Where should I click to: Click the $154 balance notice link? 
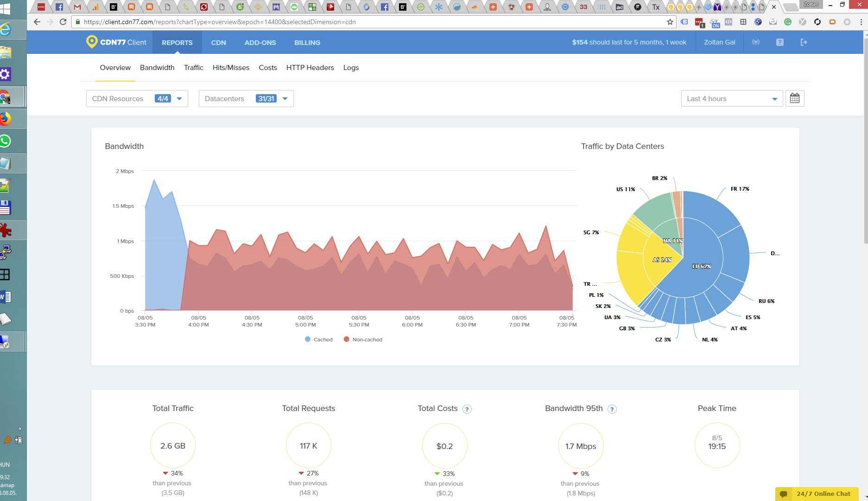[x=629, y=42]
